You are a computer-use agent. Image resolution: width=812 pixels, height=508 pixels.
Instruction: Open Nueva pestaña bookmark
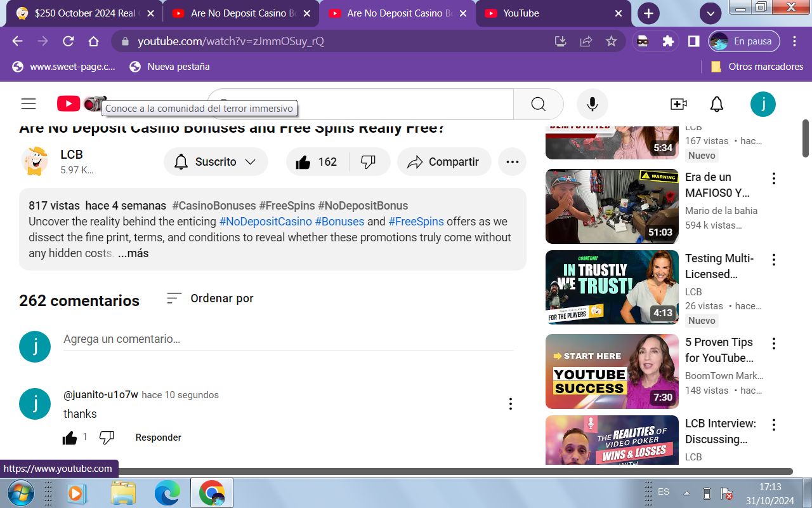[x=169, y=67]
